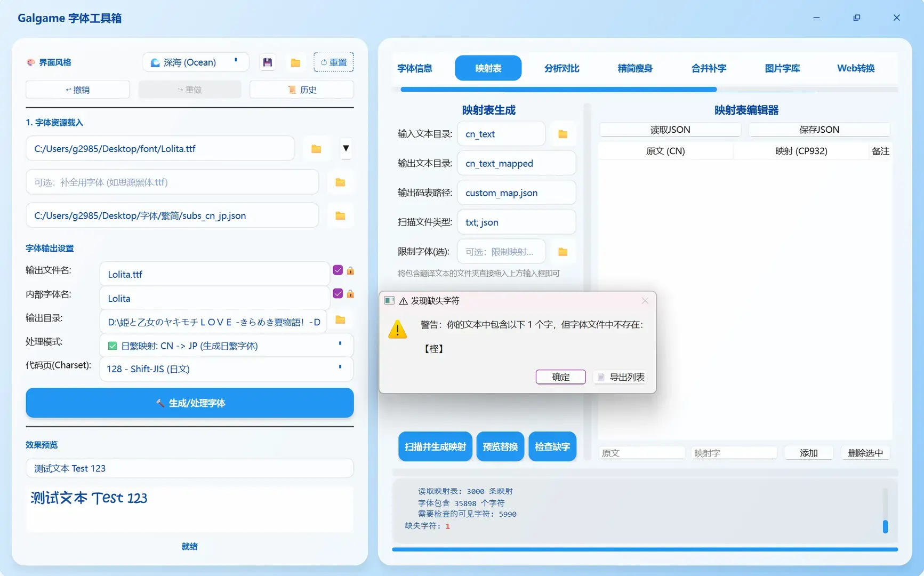Open the 分析对比 tab
The height and width of the screenshot is (576, 924).
[x=562, y=68]
